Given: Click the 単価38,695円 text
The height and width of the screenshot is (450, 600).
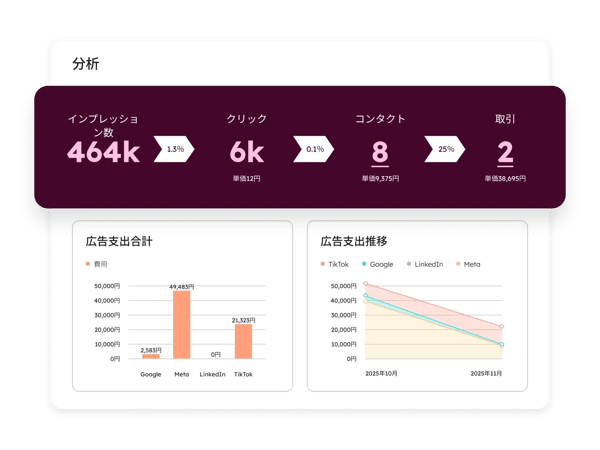Looking at the screenshot, I should click(x=505, y=178).
